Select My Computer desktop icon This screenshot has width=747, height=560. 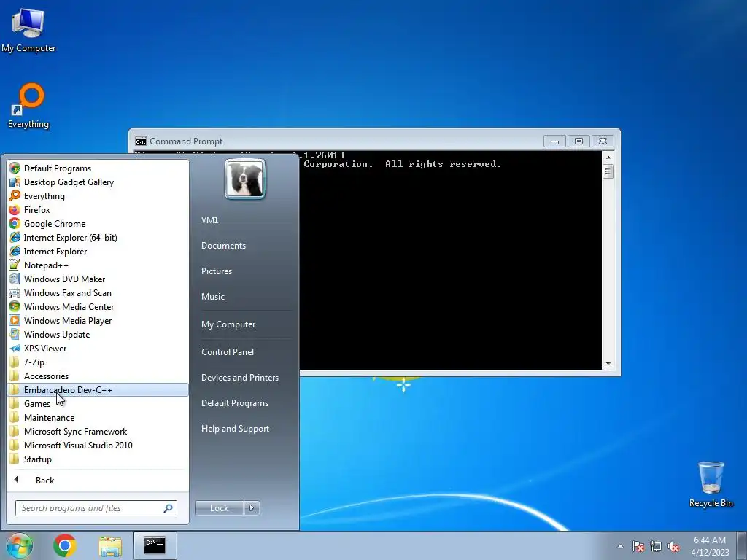[x=28, y=30]
